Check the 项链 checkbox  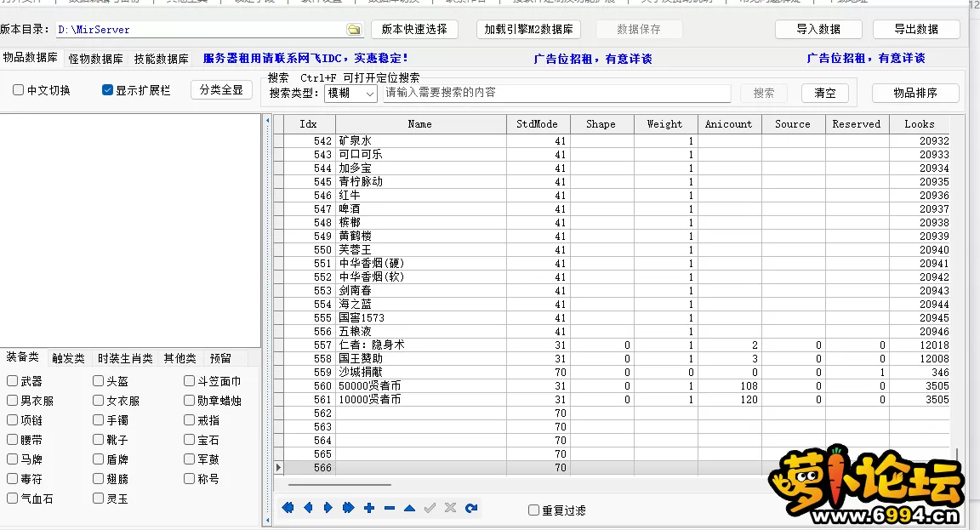(x=12, y=420)
